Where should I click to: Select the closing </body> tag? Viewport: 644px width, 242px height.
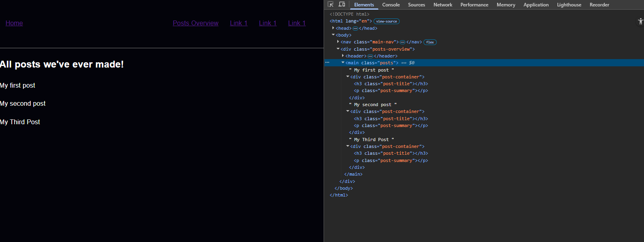coord(344,188)
